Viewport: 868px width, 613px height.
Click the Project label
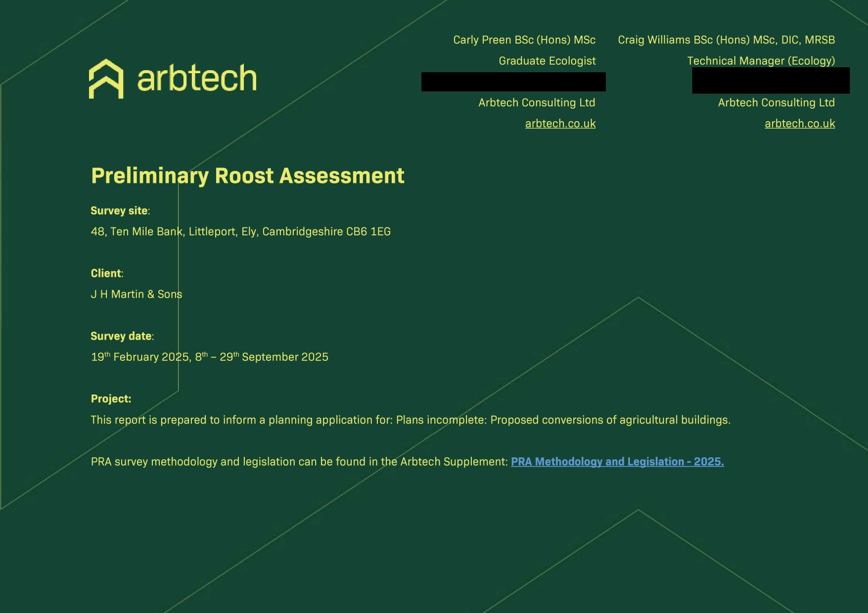pos(111,399)
